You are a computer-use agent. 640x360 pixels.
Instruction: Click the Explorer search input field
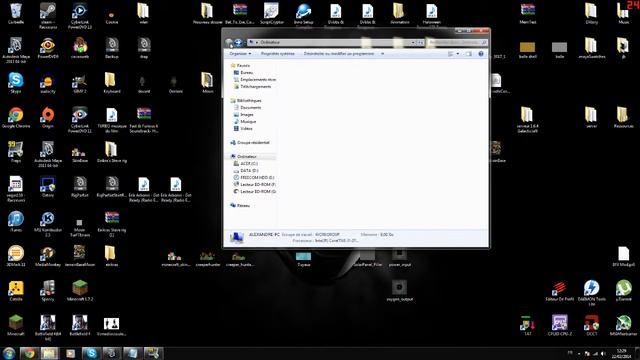457,42
